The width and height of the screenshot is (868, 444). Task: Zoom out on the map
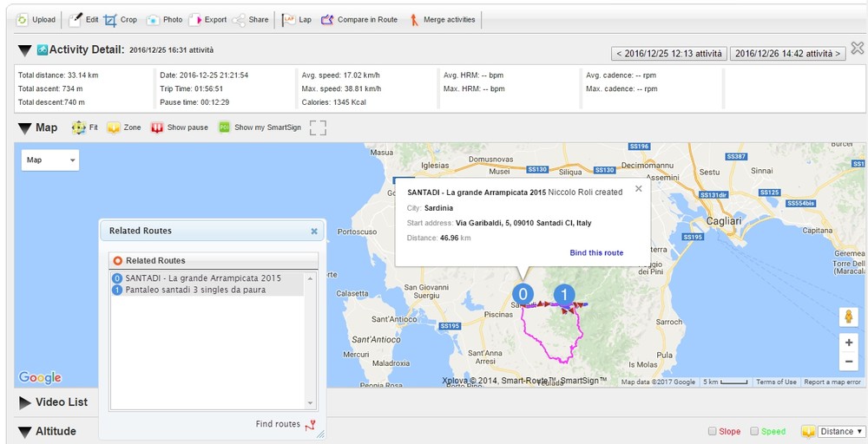tap(848, 362)
